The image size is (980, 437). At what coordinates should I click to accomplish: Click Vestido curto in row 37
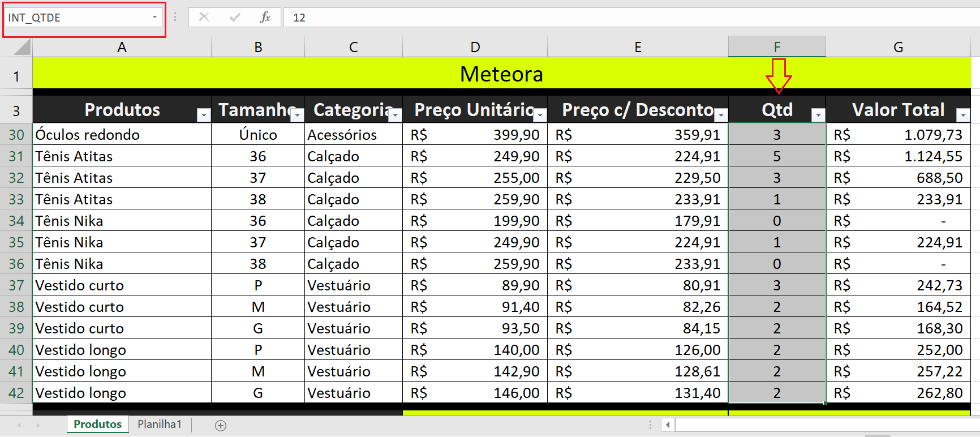click(x=122, y=285)
